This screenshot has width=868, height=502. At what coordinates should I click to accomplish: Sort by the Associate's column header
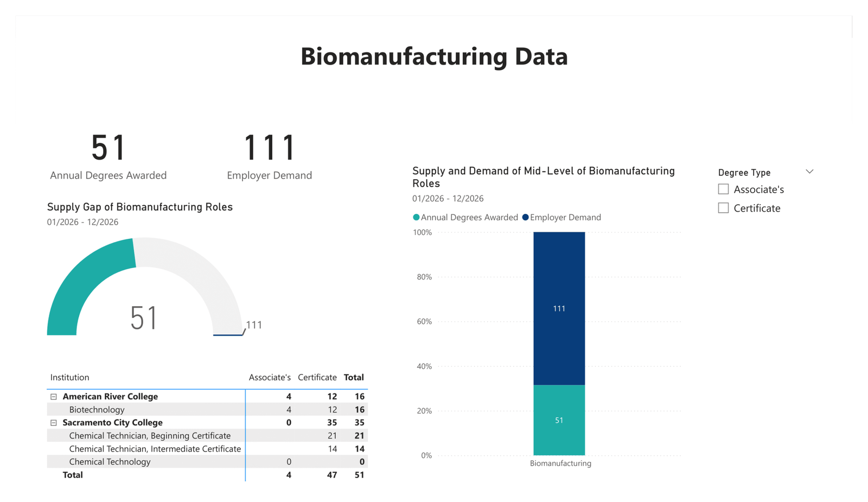tap(270, 378)
